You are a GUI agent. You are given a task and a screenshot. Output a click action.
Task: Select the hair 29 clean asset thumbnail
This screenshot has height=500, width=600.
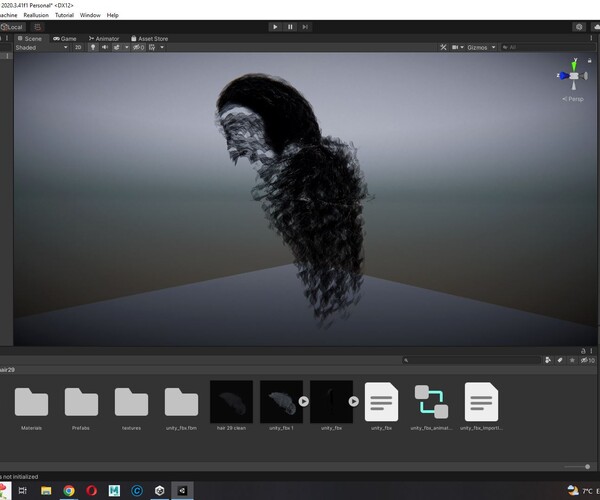(232, 402)
